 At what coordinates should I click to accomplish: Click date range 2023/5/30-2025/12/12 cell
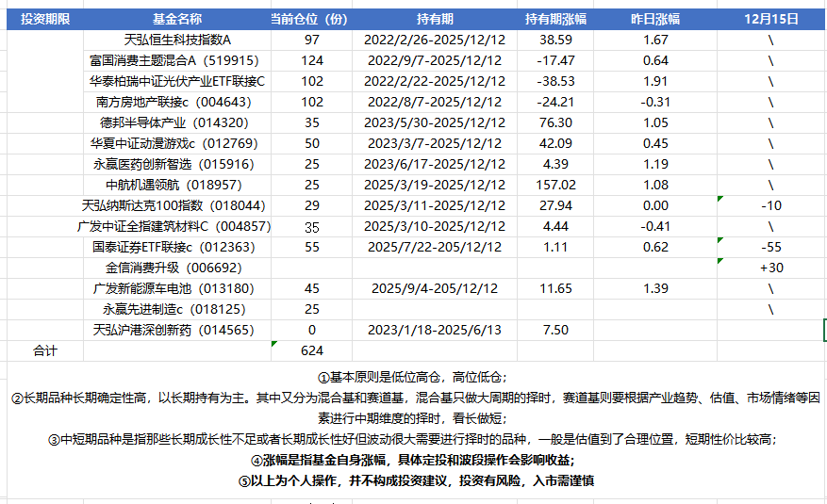tap(435, 122)
